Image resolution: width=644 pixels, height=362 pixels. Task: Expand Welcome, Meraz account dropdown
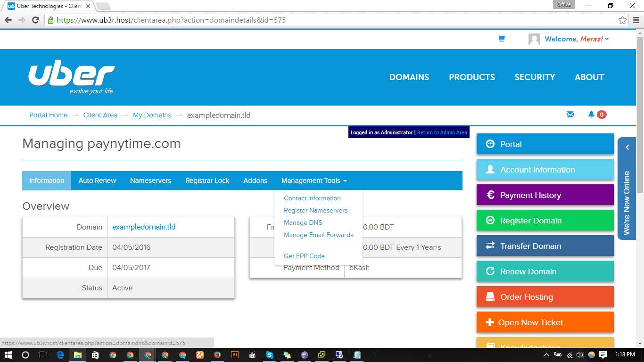pos(577,39)
